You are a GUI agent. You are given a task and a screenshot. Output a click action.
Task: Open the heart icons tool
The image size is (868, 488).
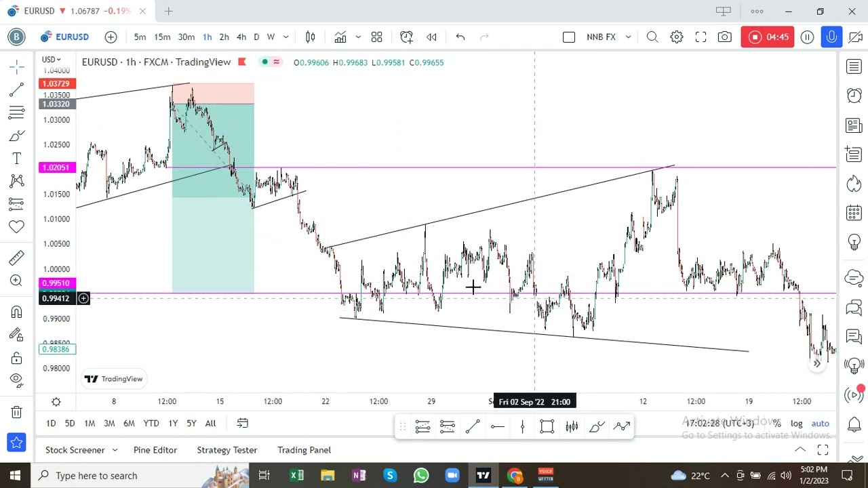[x=17, y=226]
